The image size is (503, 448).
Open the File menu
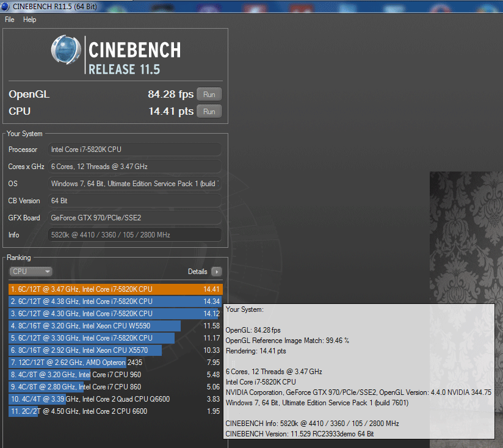[10, 20]
